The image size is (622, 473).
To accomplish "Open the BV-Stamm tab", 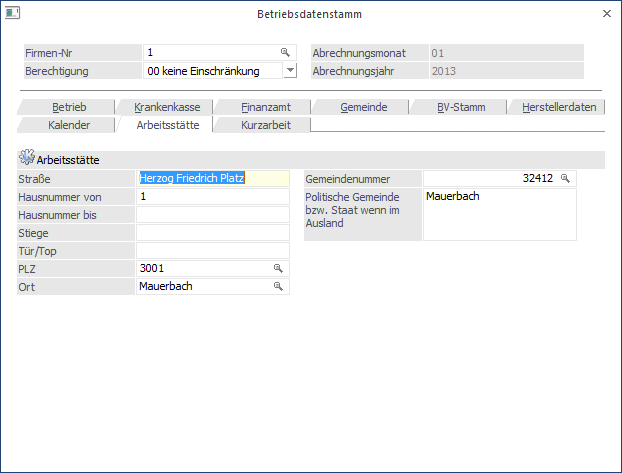I will point(458,107).
